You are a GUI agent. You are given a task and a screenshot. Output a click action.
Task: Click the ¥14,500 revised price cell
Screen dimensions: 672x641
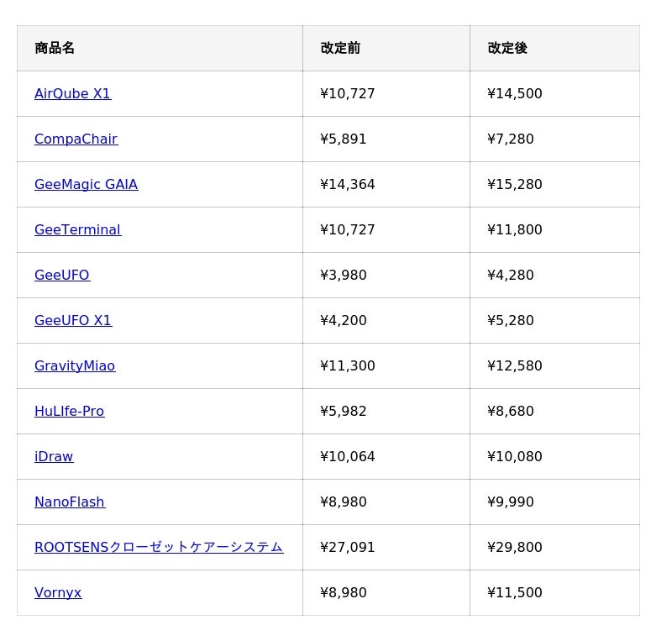tap(514, 93)
